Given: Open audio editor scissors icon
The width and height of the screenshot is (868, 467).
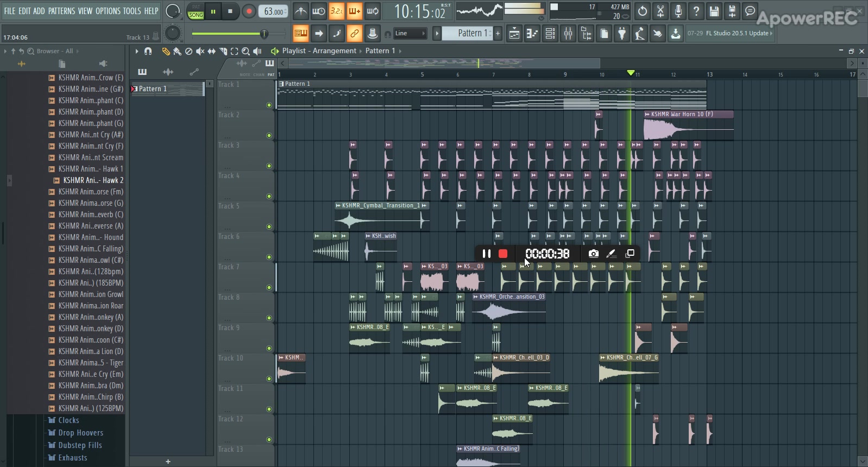Looking at the screenshot, I should pyautogui.click(x=661, y=11).
